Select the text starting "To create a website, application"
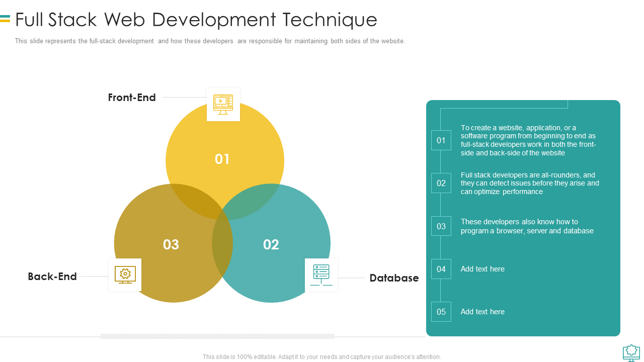 [529, 140]
